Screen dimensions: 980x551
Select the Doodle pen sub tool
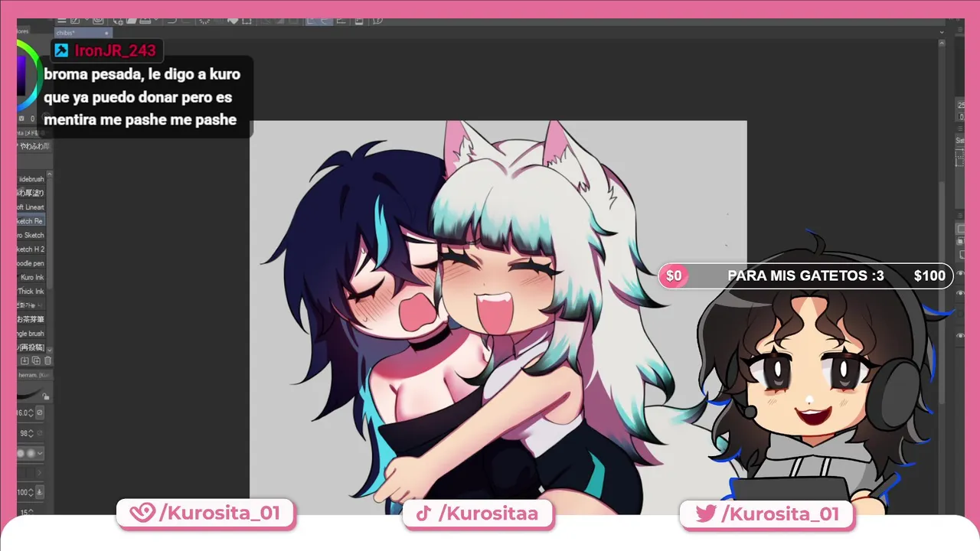[31, 263]
